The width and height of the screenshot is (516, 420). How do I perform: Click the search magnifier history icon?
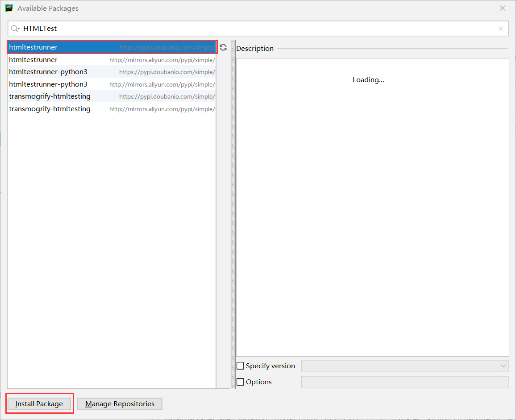point(15,29)
